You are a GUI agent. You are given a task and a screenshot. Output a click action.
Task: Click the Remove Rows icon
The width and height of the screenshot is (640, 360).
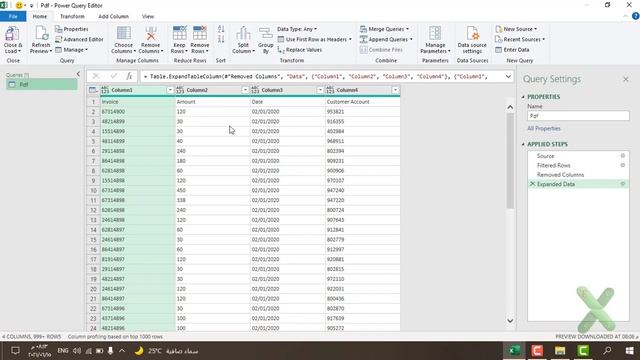point(200,33)
